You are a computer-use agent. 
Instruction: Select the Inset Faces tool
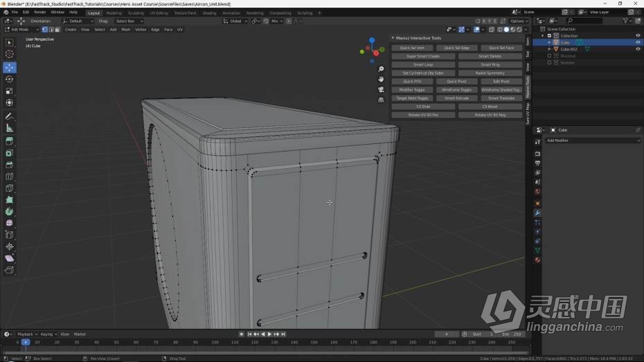(10, 153)
